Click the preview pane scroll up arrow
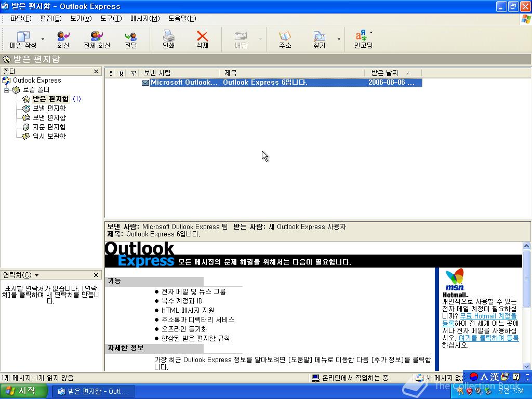 pyautogui.click(x=527, y=246)
